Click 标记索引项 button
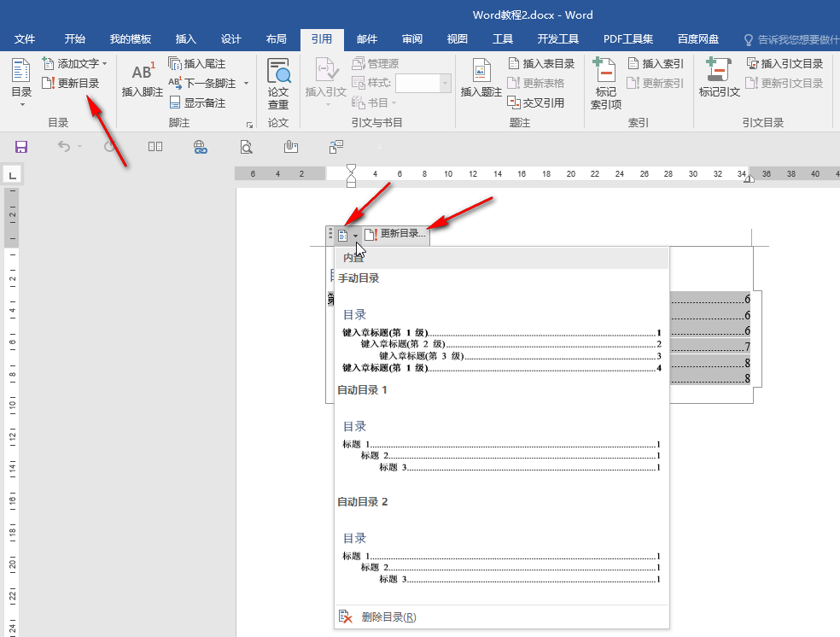The height and width of the screenshot is (637, 840). click(606, 84)
